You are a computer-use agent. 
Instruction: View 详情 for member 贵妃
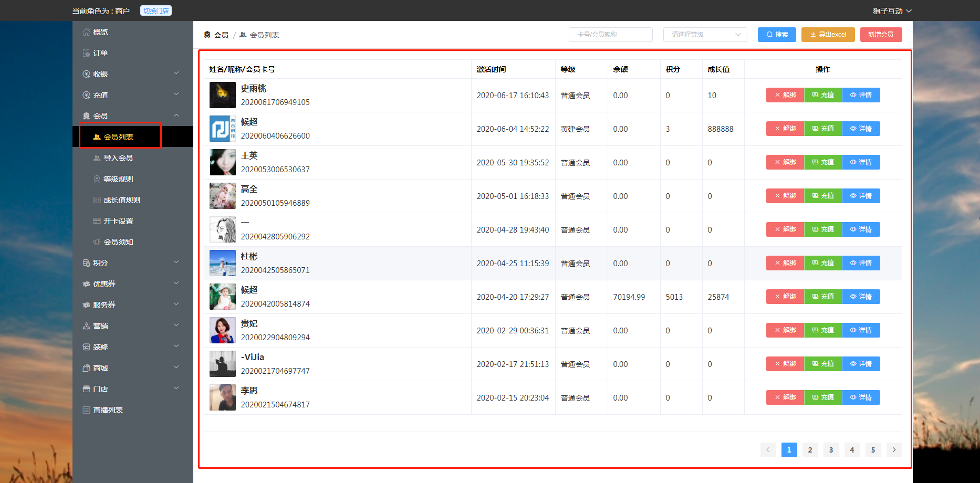(x=861, y=330)
